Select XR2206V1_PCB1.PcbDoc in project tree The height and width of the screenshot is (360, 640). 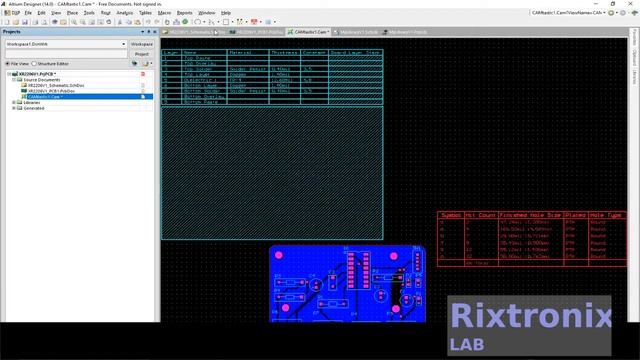[x=51, y=91]
